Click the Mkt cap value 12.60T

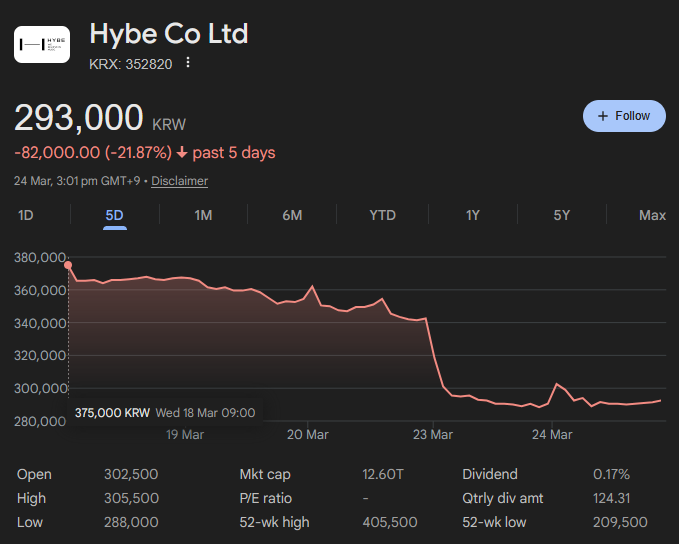pyautogui.click(x=383, y=474)
